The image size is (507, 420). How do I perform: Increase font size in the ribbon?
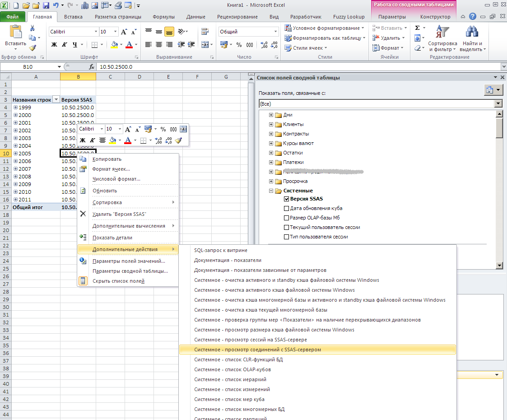click(x=124, y=32)
